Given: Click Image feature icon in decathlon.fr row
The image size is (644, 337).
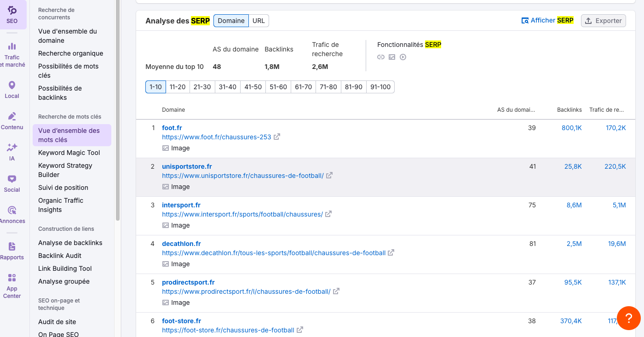Looking at the screenshot, I should [166, 264].
